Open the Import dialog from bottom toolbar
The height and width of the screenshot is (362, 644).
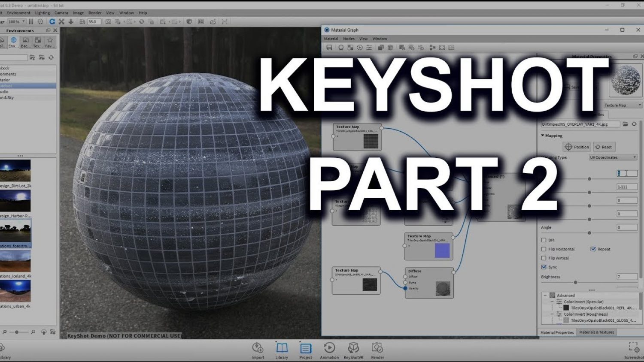tap(258, 348)
